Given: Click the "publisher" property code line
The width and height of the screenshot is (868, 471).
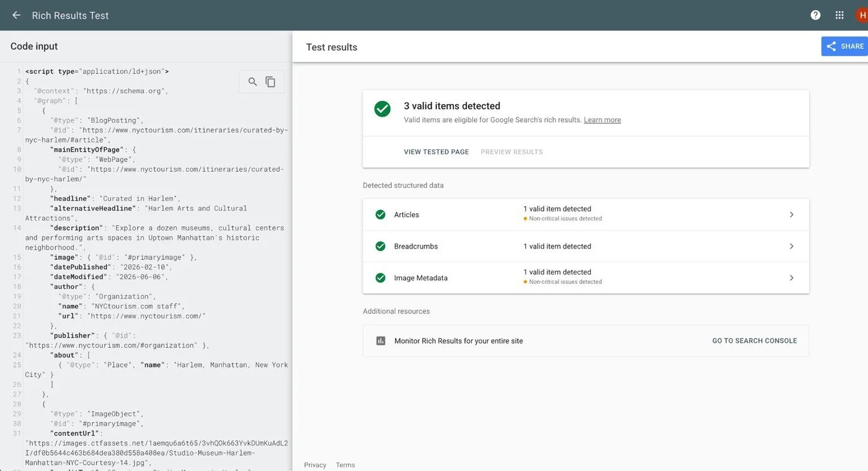Looking at the screenshot, I should (118, 340).
